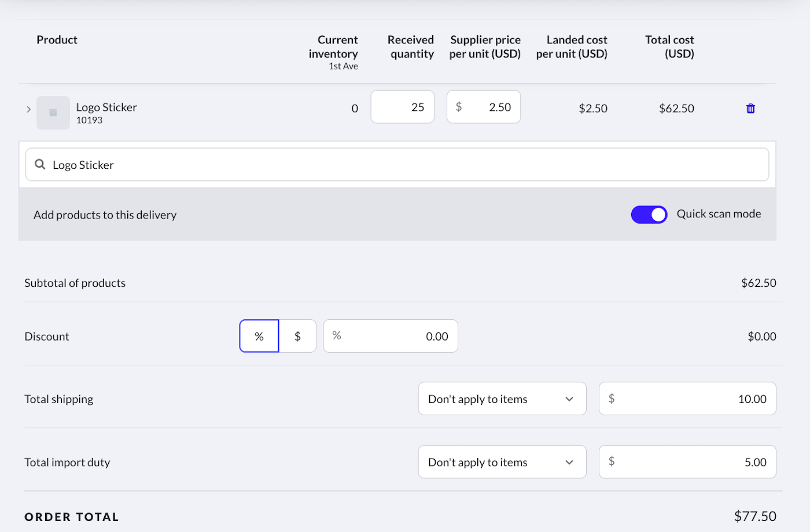Select percent discount type
This screenshot has width=810, height=532.
tap(259, 337)
